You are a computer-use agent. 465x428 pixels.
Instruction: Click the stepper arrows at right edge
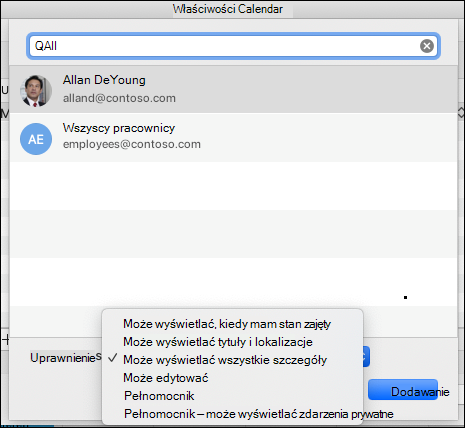point(461,112)
